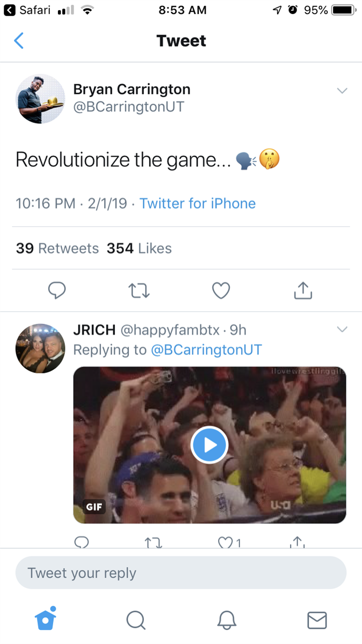The width and height of the screenshot is (362, 644).
Task: View the 39 Retweets list
Action: click(x=57, y=248)
